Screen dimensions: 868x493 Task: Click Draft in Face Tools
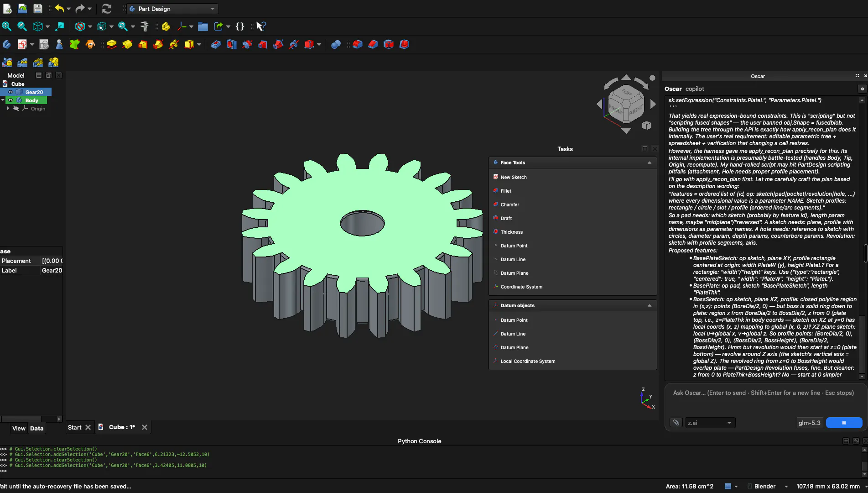coord(506,218)
